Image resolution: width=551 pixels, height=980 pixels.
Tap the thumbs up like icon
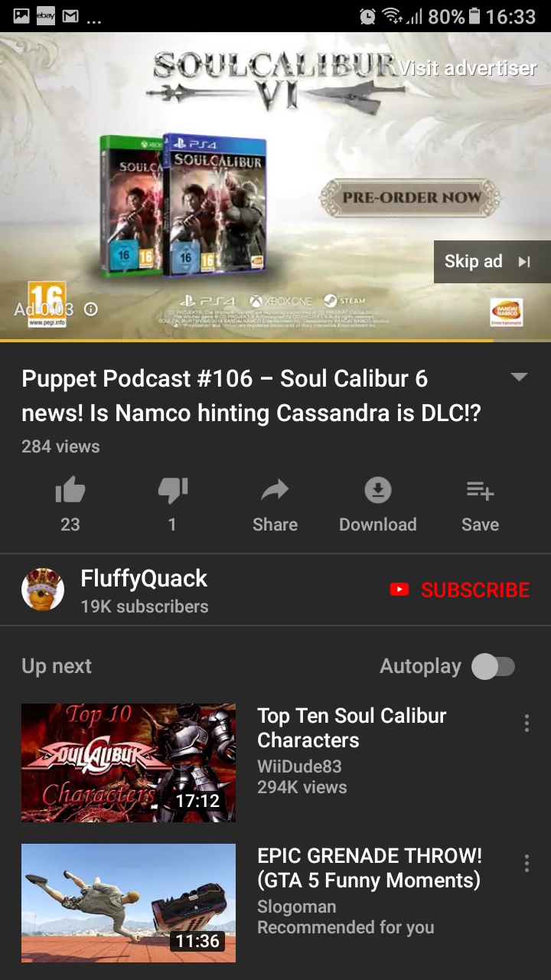pos(70,491)
